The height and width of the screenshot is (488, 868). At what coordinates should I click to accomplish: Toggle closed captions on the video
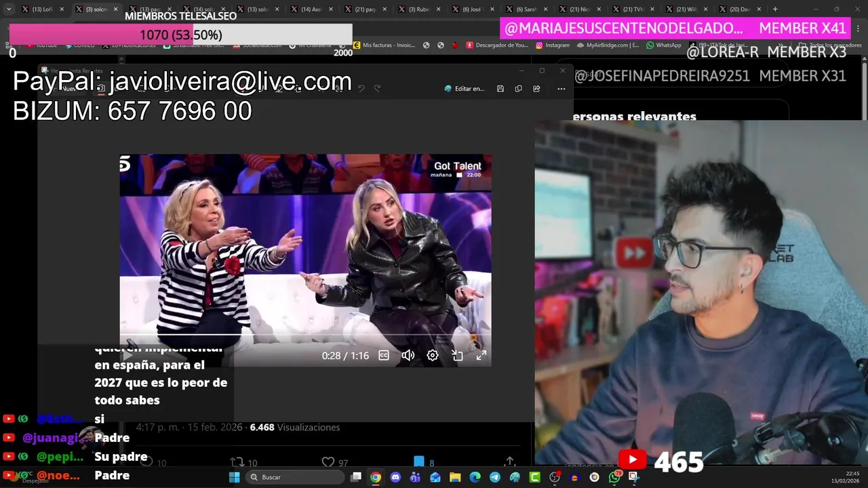click(x=384, y=355)
